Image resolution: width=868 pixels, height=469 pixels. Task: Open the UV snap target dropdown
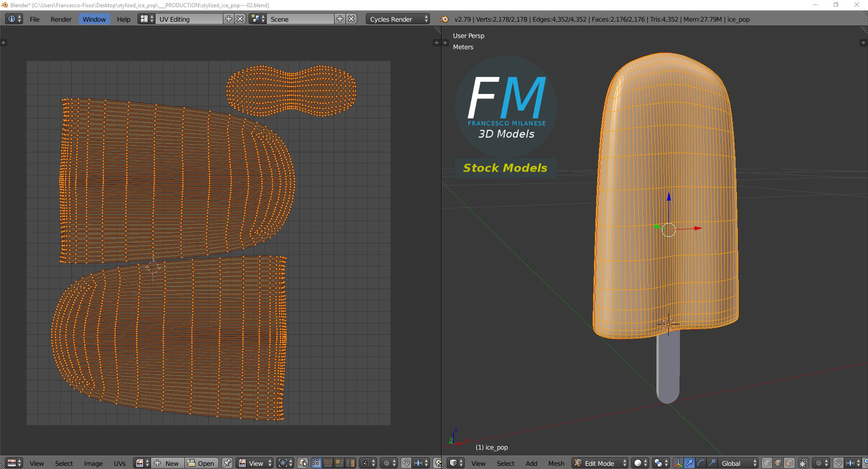pyautogui.click(x=421, y=463)
